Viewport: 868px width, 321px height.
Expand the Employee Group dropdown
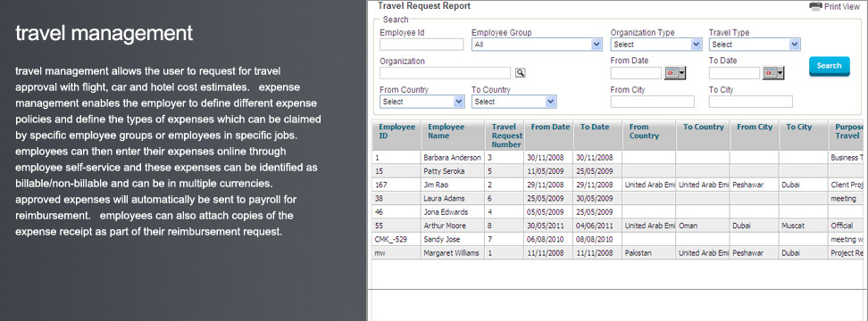click(x=537, y=45)
